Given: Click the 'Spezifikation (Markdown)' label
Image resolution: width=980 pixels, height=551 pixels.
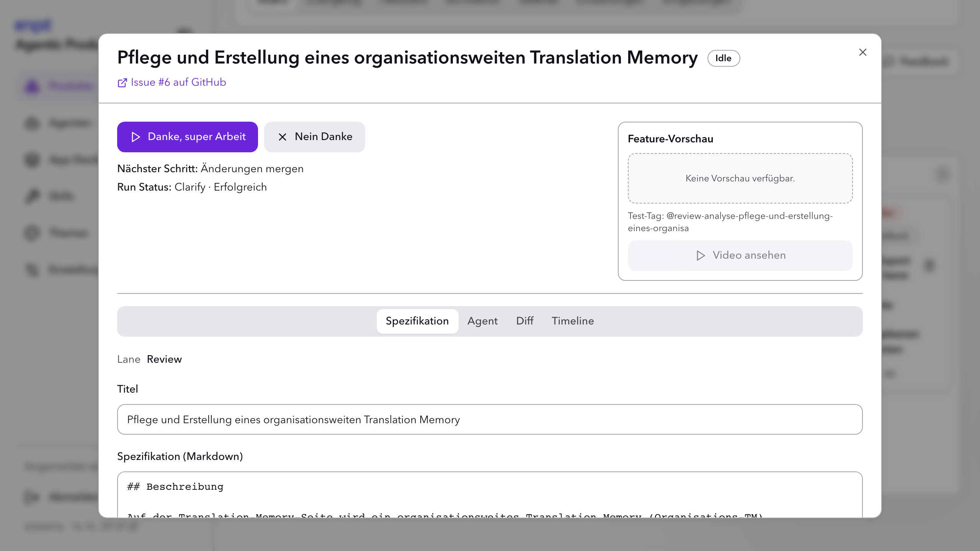Looking at the screenshot, I should tap(180, 456).
